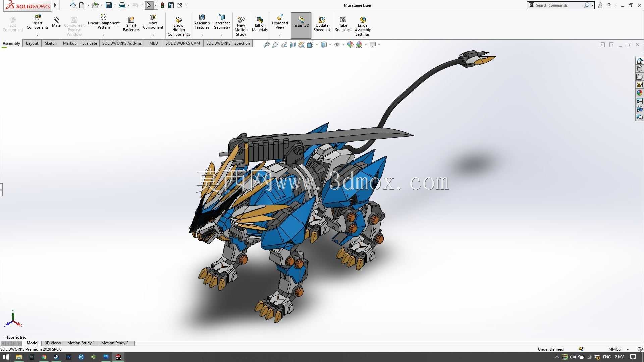
Task: Switch to Motion Study 1 tab
Action: 81,343
